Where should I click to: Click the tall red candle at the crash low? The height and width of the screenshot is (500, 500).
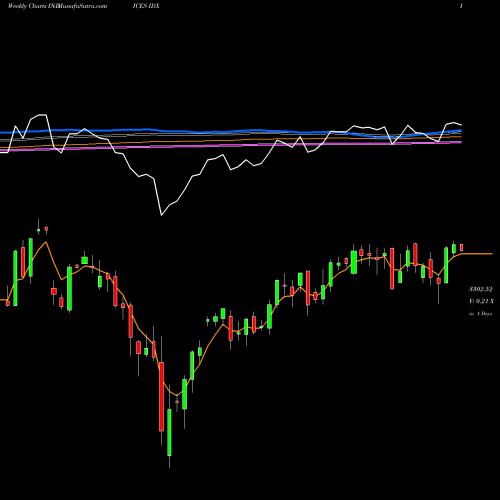[x=161, y=397]
